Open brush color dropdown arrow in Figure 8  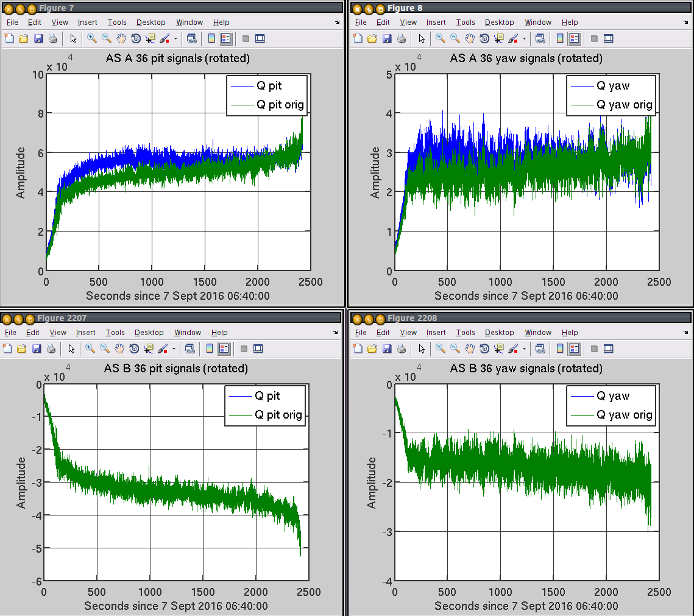pos(525,39)
